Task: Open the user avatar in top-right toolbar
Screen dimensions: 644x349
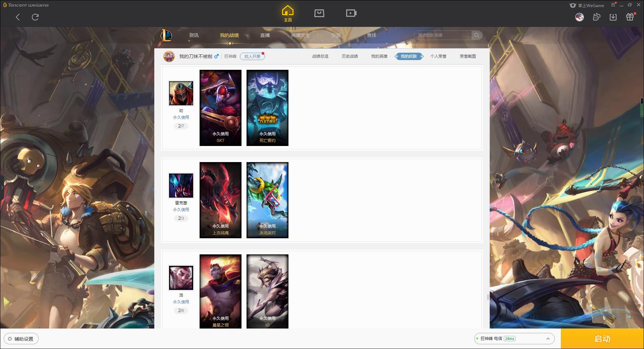Action: pyautogui.click(x=579, y=17)
